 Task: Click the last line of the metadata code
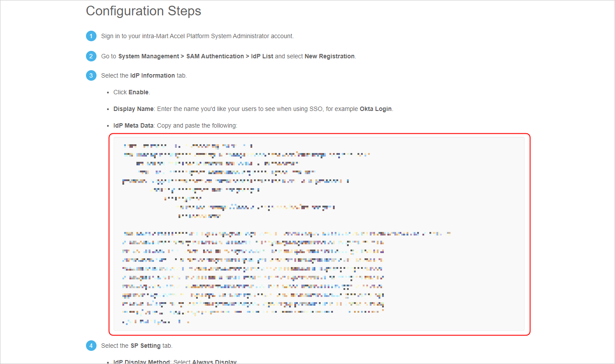(x=157, y=322)
